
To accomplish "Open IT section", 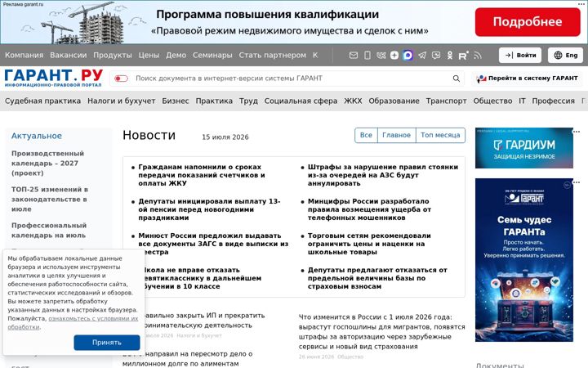I will 522,101.
